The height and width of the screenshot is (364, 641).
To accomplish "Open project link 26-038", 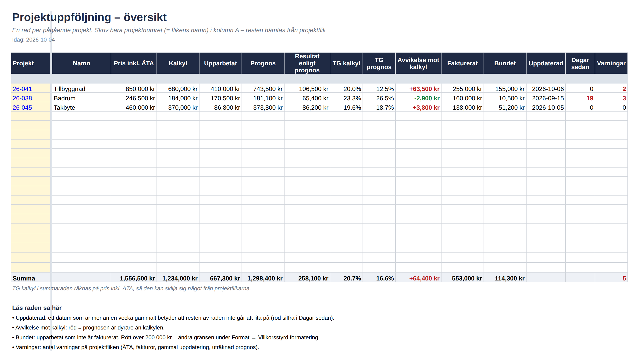I will tap(22, 98).
